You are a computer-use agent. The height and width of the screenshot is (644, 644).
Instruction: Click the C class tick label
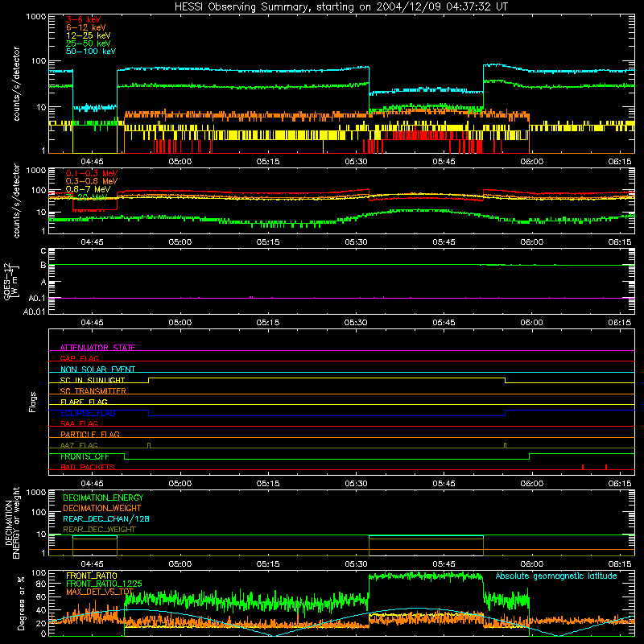(x=43, y=251)
